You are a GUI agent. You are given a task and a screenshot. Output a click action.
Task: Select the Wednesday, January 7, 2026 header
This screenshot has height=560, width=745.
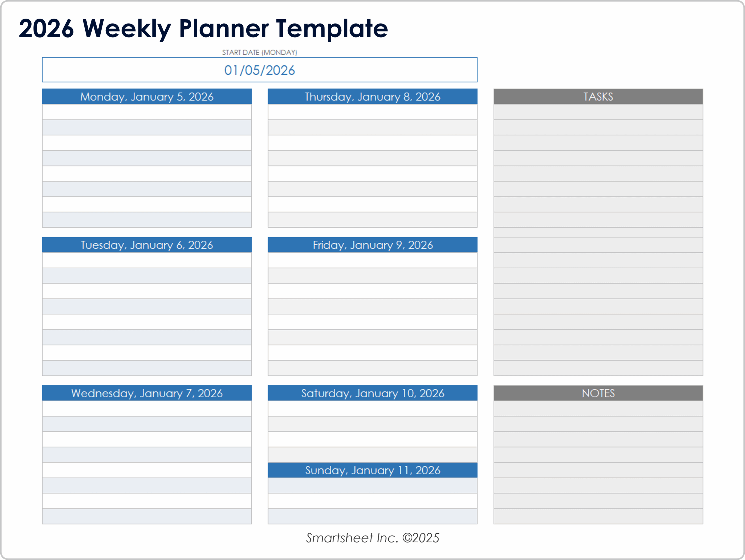(147, 393)
